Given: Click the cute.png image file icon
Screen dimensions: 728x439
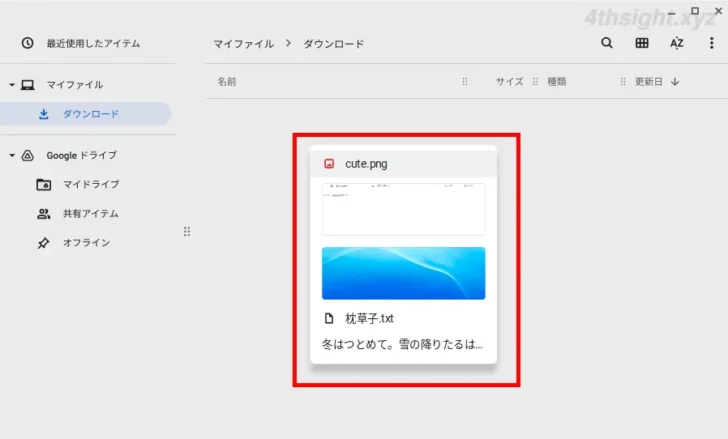Looking at the screenshot, I should [329, 163].
